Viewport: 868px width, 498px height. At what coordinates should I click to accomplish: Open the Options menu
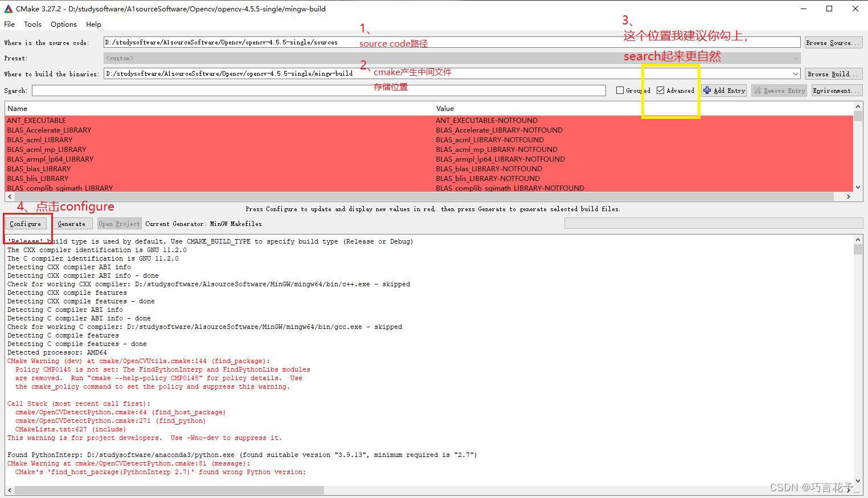click(63, 24)
